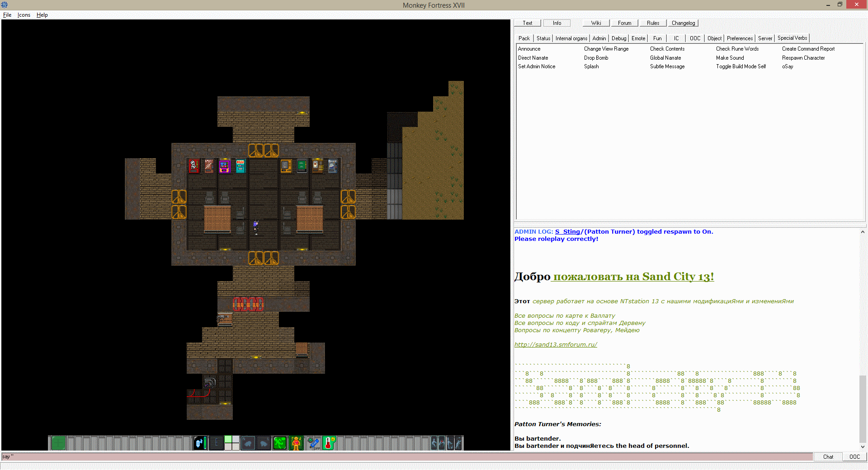Run the Toggle Build Mode Self verb
The width and height of the screenshot is (868, 470).
741,66
